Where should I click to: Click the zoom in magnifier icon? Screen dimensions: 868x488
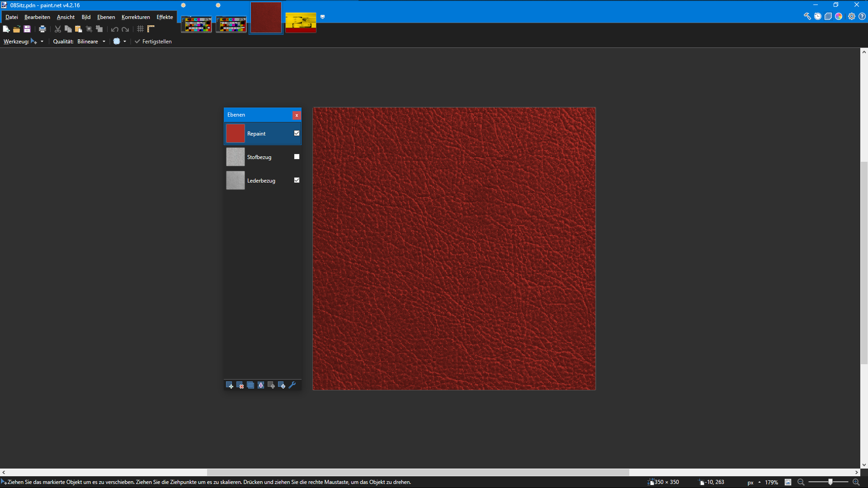(x=856, y=482)
